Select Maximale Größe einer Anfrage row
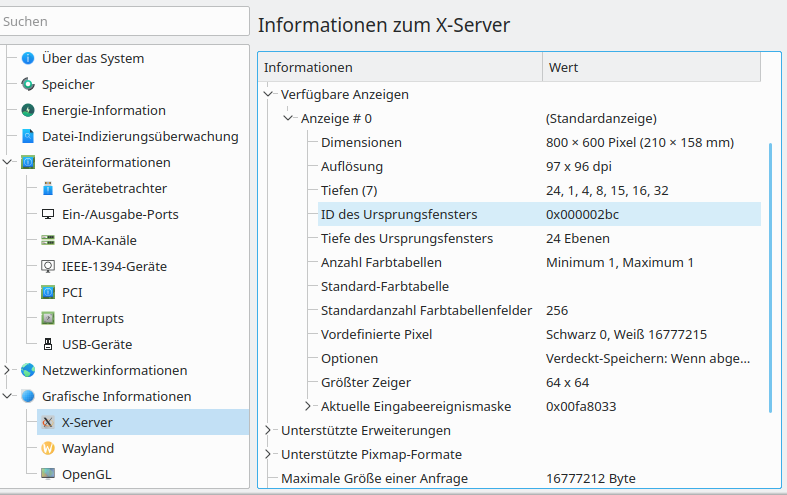 [x=519, y=478]
